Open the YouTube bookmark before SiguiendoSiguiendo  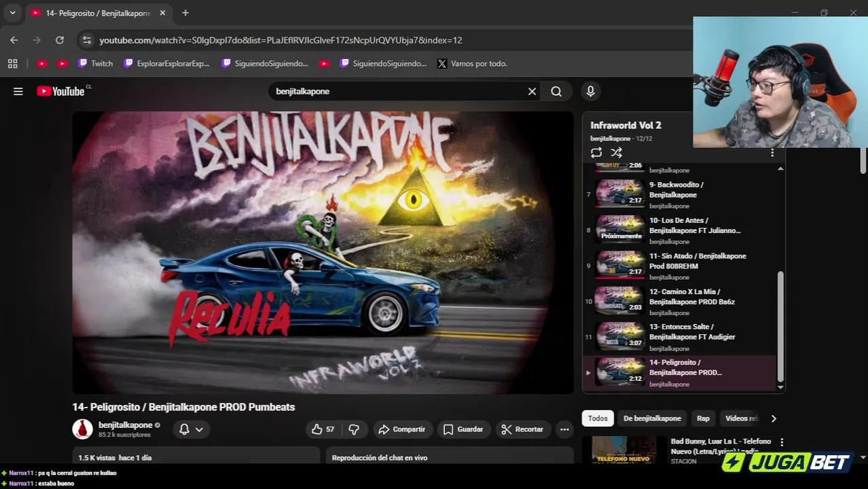[324, 63]
